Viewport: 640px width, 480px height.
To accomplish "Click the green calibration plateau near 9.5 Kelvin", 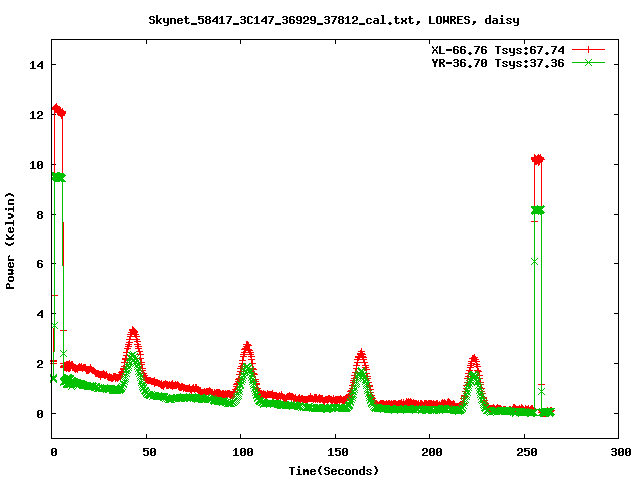I will [58, 177].
